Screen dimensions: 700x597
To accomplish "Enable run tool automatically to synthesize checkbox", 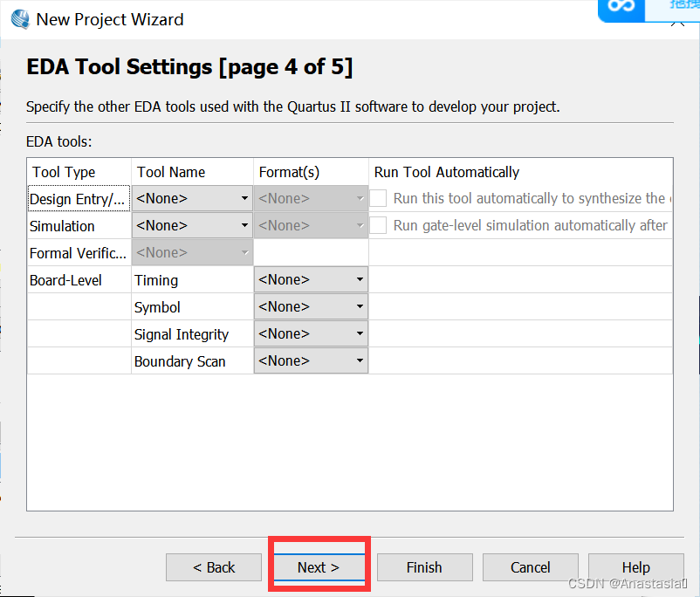I will (x=378, y=198).
